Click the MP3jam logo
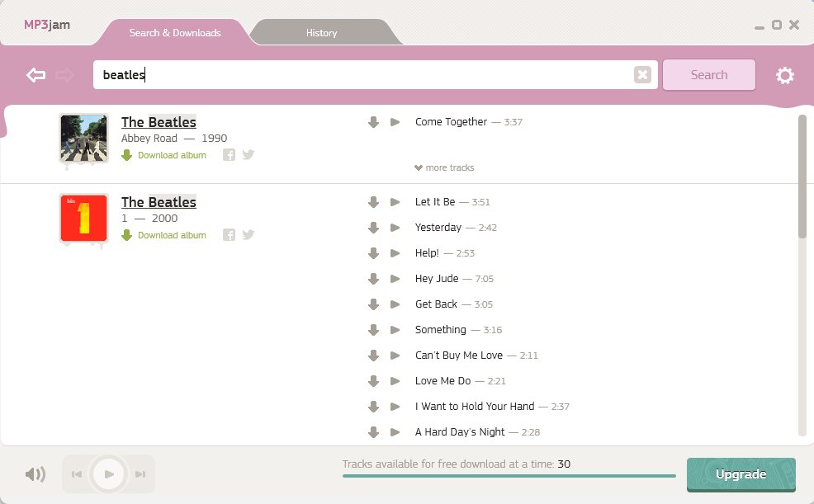Screen dimensions: 814x504 [x=47, y=25]
